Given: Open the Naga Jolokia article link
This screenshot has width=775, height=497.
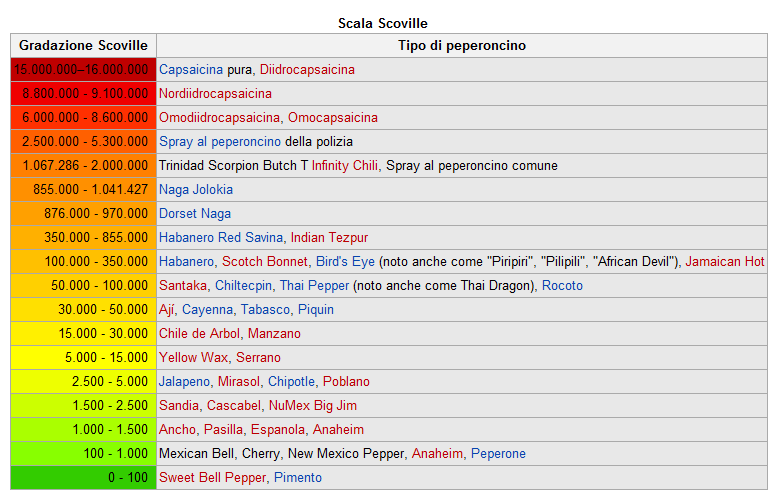Looking at the screenshot, I should (x=196, y=190).
